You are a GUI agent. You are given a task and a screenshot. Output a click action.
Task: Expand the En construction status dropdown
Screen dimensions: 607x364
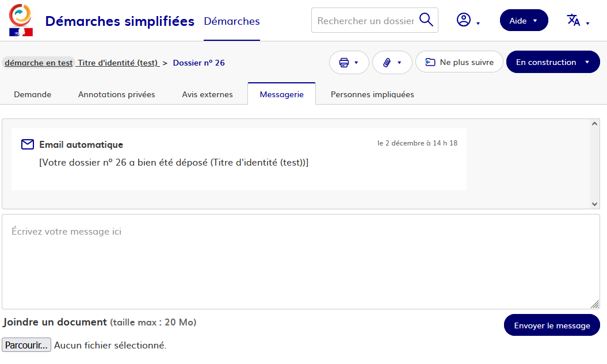pos(552,62)
